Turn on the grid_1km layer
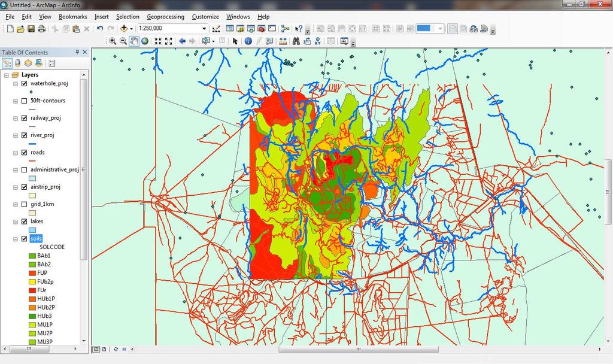The height and width of the screenshot is (364, 613). 24,204
